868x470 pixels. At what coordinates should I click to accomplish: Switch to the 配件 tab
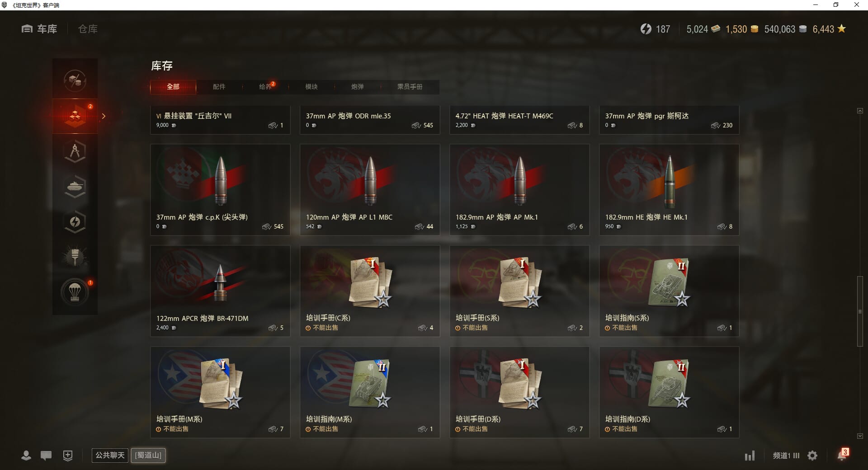pyautogui.click(x=219, y=87)
